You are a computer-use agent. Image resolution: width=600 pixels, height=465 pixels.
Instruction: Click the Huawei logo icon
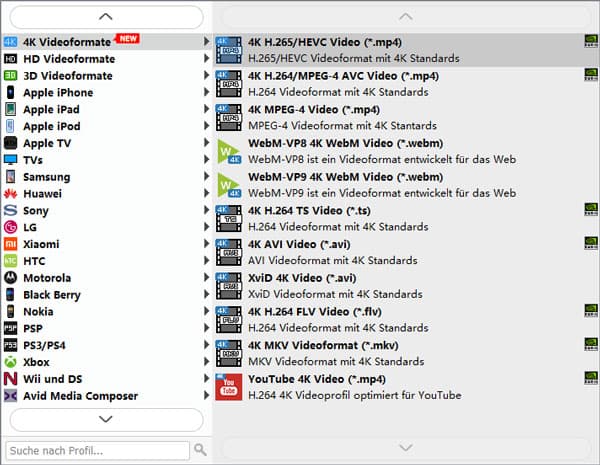(11, 194)
